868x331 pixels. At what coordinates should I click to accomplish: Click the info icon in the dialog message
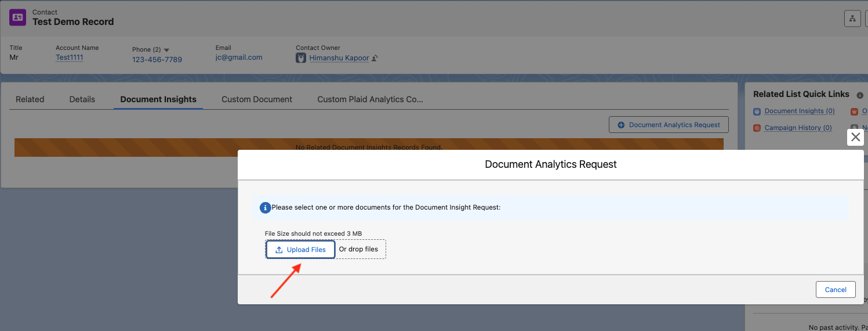[x=265, y=207]
